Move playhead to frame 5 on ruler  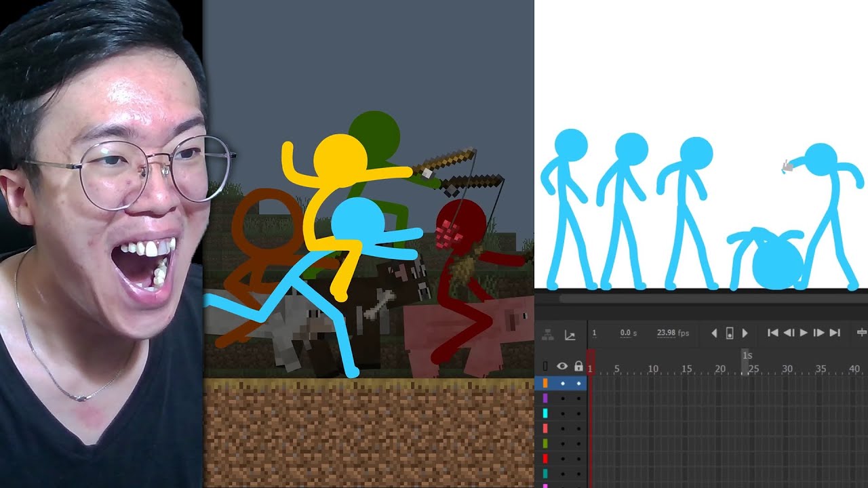coord(616,369)
